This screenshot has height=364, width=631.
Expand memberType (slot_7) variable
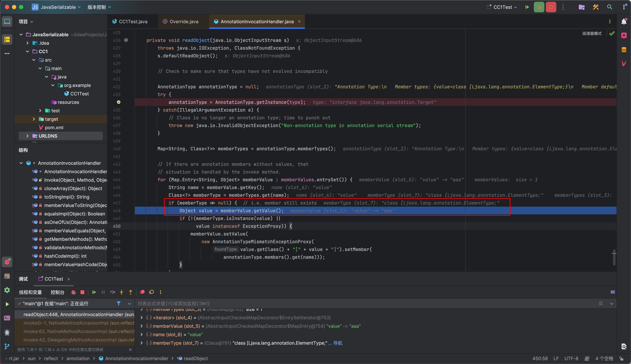(x=142, y=343)
